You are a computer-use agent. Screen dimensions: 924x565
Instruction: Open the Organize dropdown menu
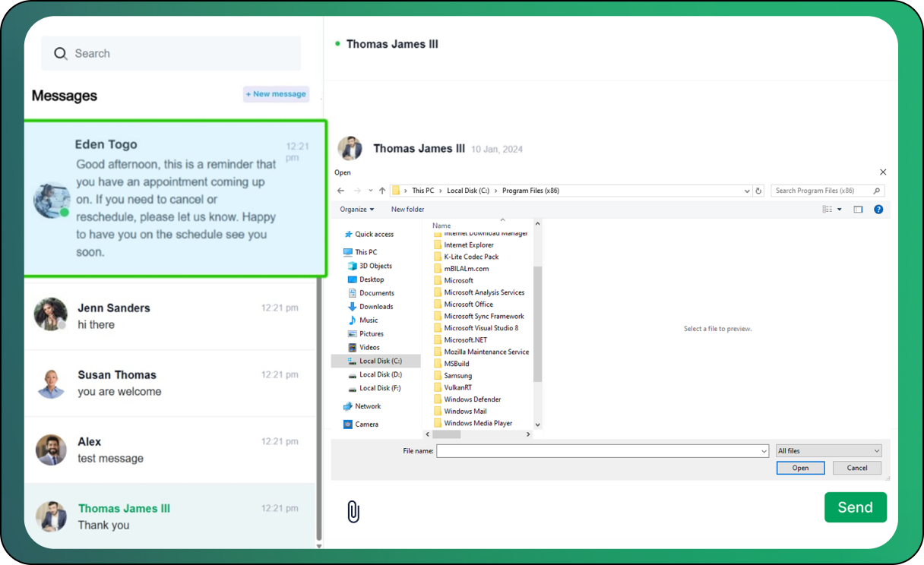(x=357, y=210)
